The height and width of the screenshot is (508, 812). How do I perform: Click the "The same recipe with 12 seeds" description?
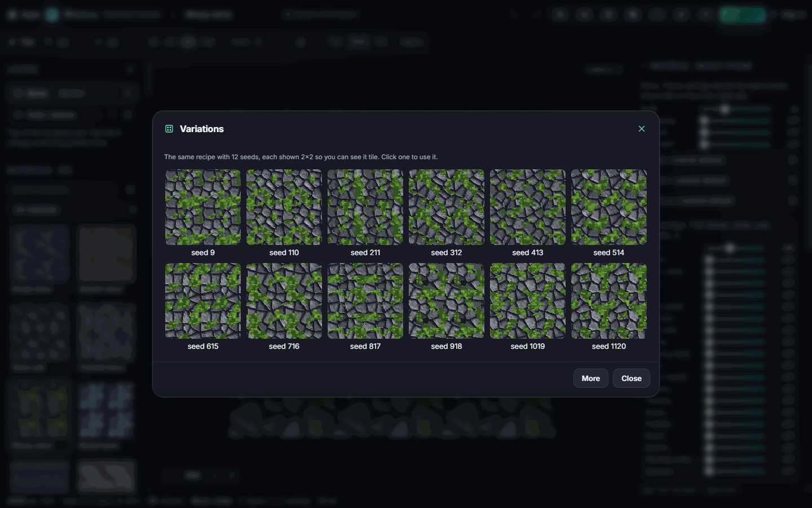pyautogui.click(x=301, y=157)
